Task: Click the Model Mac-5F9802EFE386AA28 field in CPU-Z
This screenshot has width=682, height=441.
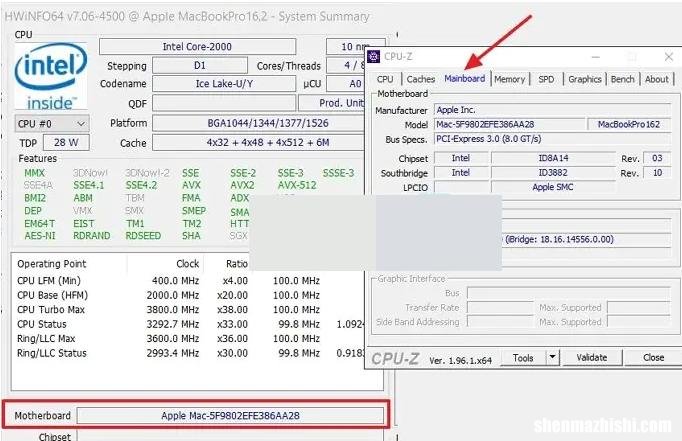Action: tap(510, 124)
